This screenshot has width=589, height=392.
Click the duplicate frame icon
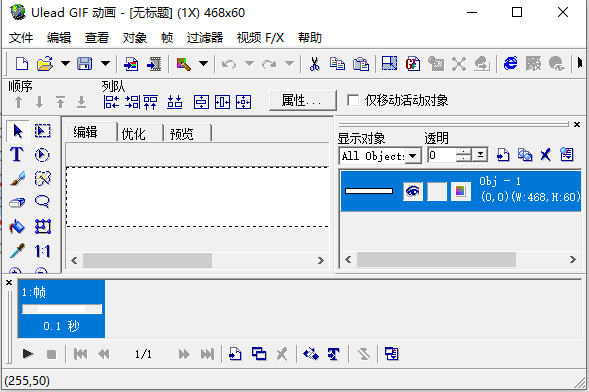click(x=259, y=354)
